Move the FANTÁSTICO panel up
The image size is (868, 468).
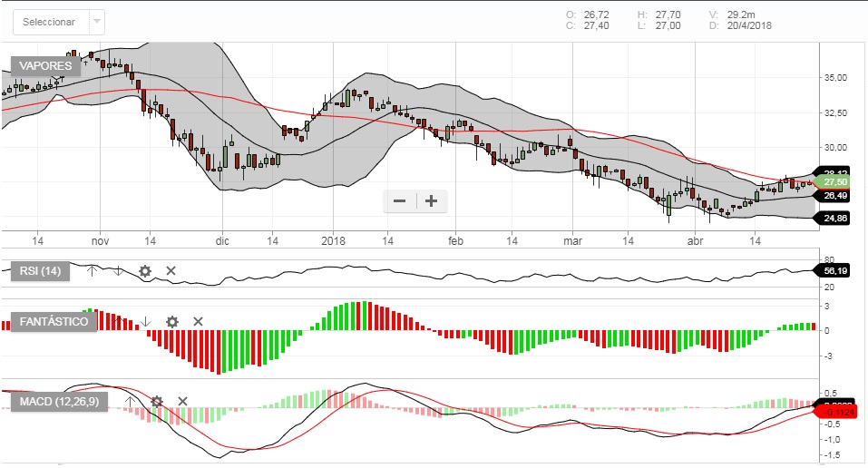(x=119, y=321)
